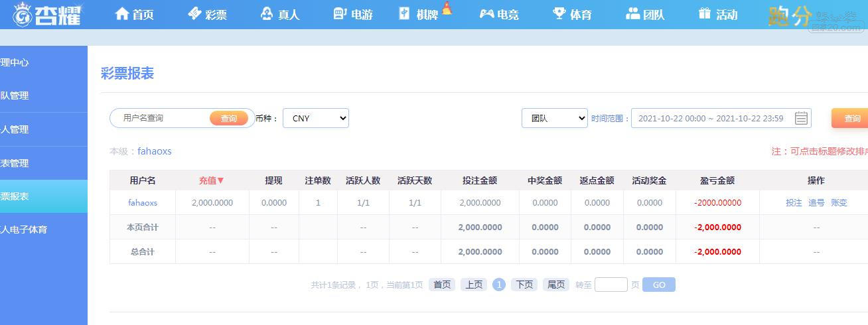
Task: Go to 尾页 in the pagination
Action: 556,285
